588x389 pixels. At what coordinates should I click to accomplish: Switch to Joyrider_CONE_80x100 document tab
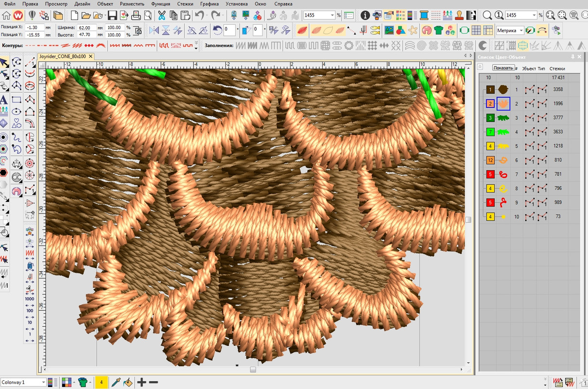[62, 56]
